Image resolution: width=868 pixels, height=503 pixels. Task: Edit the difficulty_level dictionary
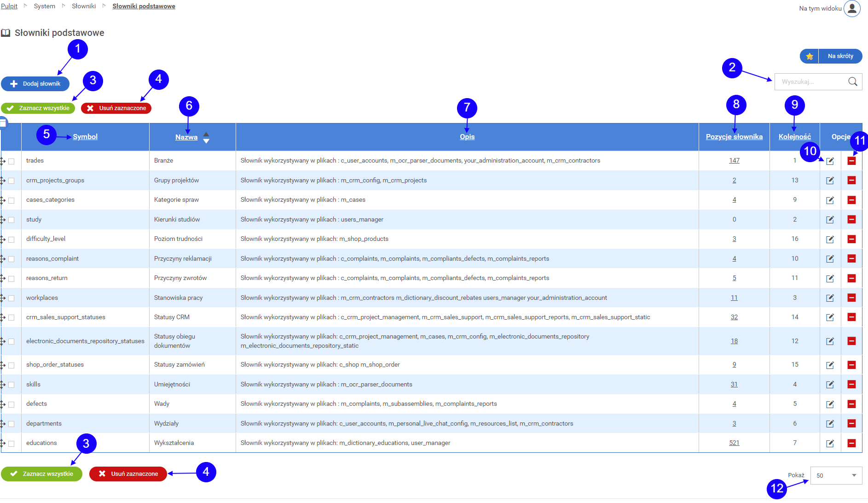[830, 239]
